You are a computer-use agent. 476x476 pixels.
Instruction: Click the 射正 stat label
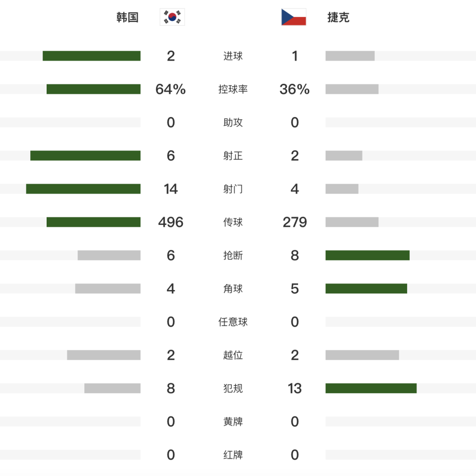click(x=233, y=156)
